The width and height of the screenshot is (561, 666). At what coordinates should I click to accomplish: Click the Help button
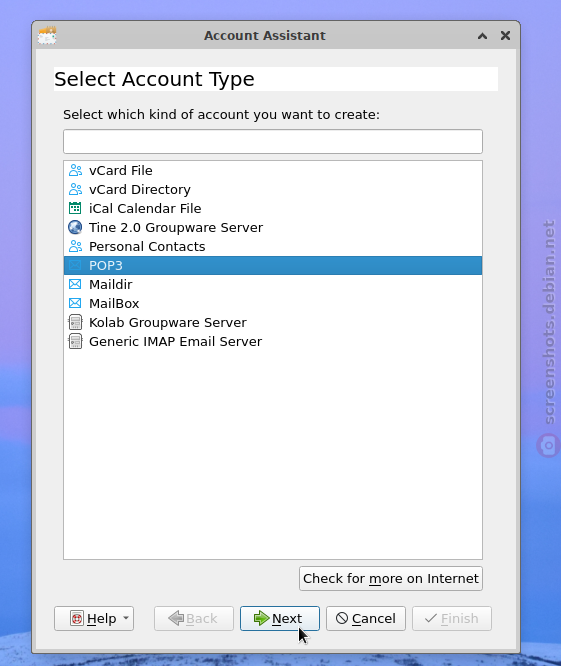click(x=94, y=618)
